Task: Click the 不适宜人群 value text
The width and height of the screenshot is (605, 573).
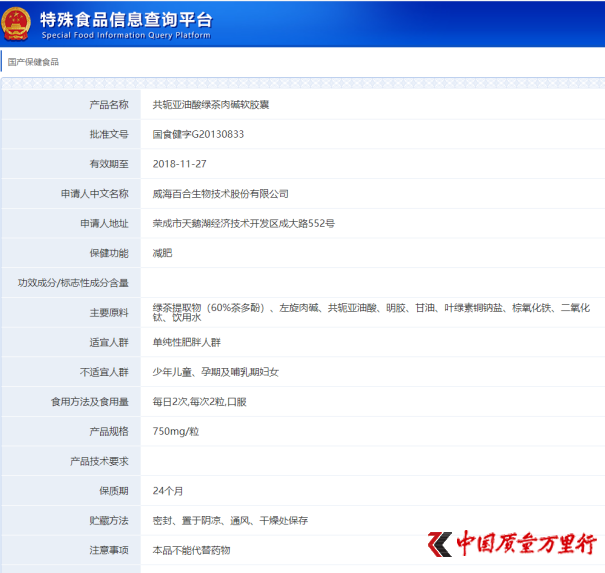Action: (x=216, y=372)
